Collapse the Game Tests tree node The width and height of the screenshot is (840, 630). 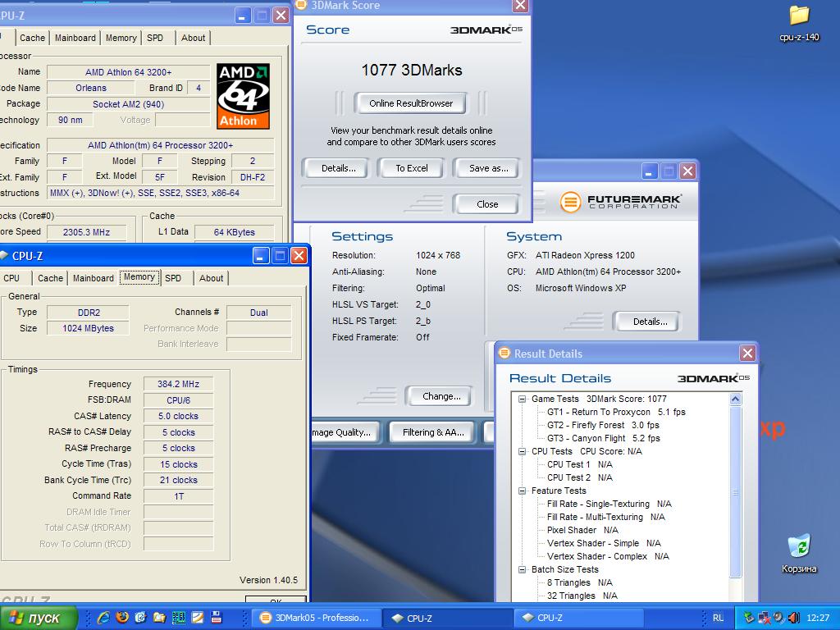pos(522,399)
